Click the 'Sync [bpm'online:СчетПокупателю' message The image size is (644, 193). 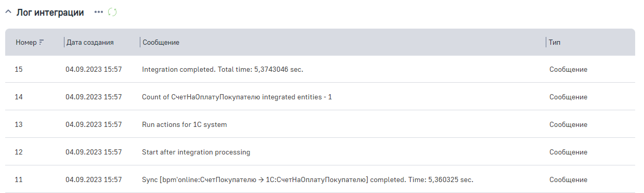pyautogui.click(x=308, y=179)
